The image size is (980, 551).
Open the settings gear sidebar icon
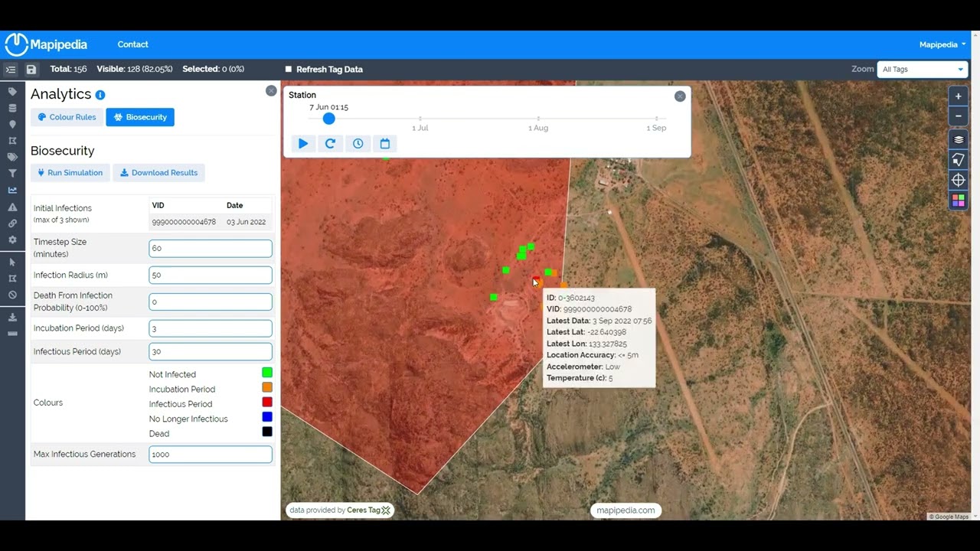pos(12,240)
